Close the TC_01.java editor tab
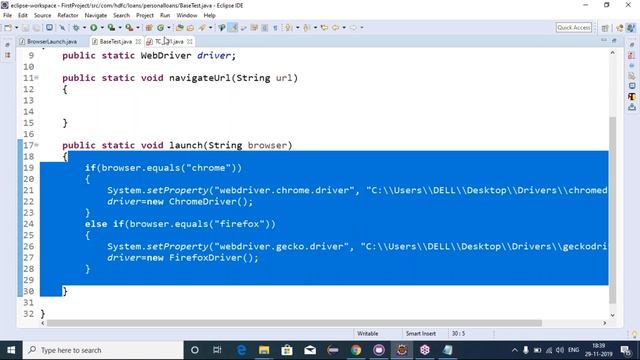Viewport: 640px width, 360px height. (x=190, y=42)
